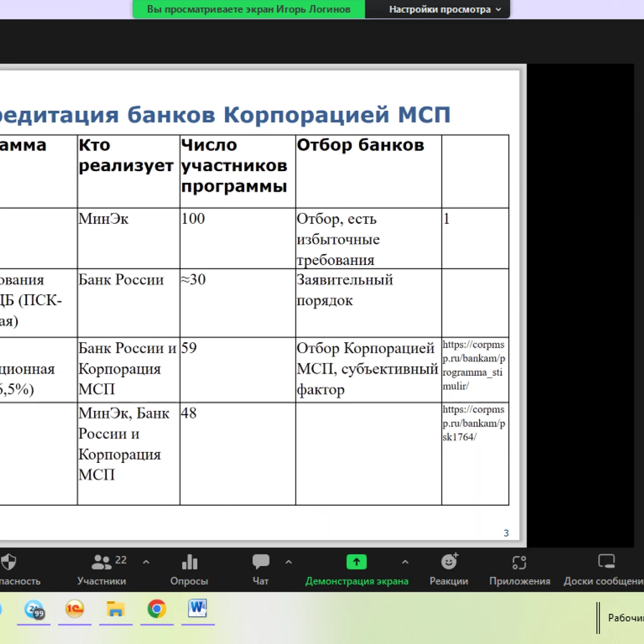Open File Explorer from the taskbar
This screenshot has width=644, height=644.
coord(115,609)
